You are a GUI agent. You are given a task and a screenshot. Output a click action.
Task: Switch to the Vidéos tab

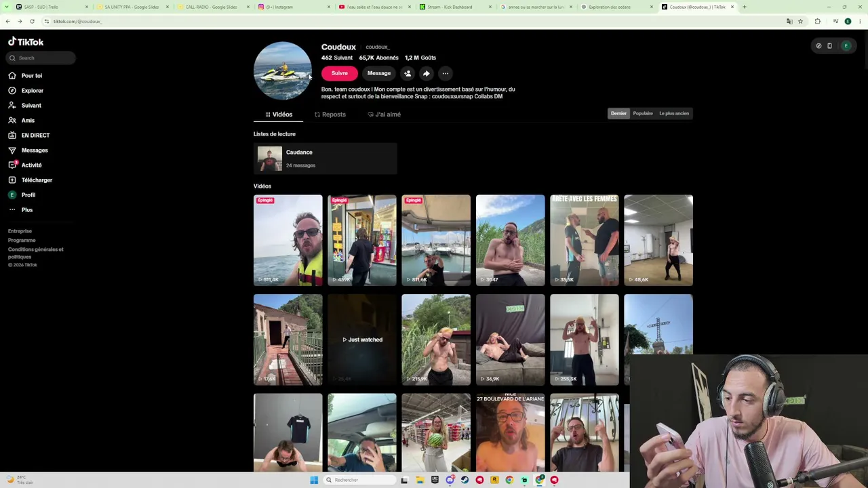point(279,115)
